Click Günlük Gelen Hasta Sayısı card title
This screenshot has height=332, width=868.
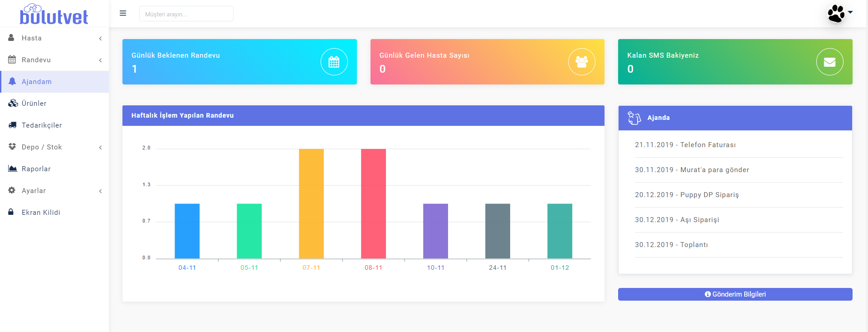click(424, 55)
